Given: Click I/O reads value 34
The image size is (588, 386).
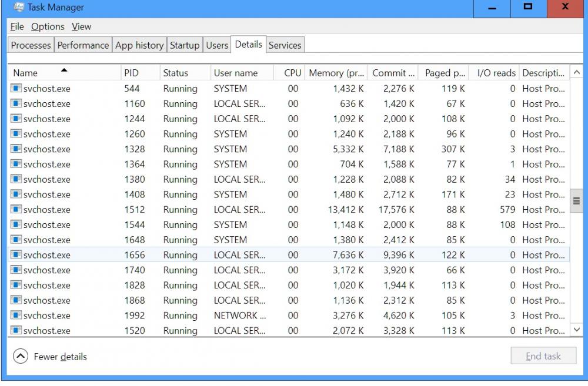Looking at the screenshot, I should (x=510, y=179).
